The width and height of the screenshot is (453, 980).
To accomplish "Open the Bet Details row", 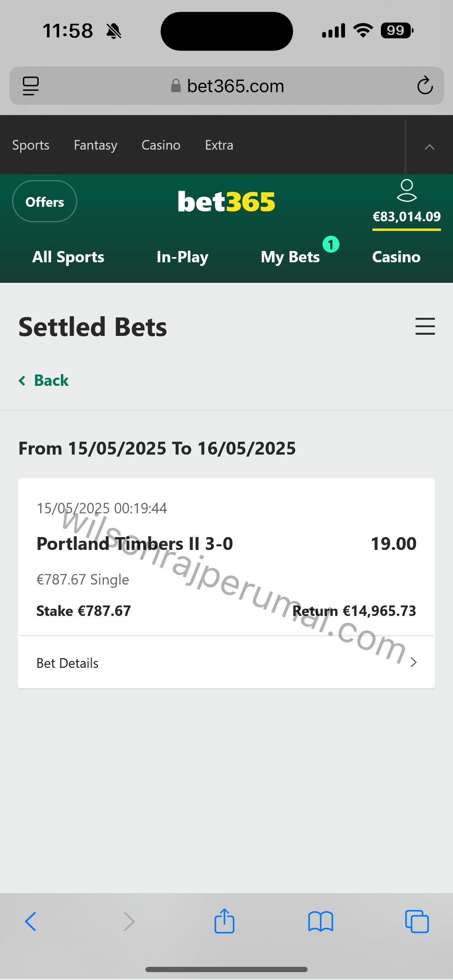I will 226,663.
